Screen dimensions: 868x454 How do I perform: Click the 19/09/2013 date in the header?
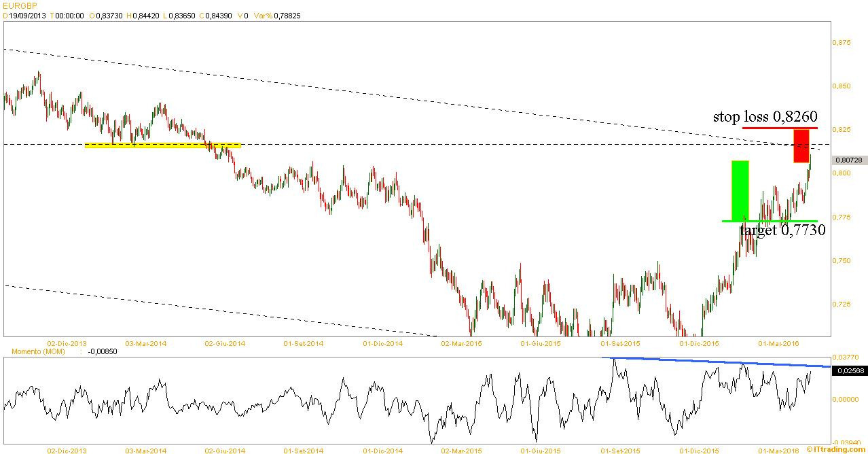(27, 15)
